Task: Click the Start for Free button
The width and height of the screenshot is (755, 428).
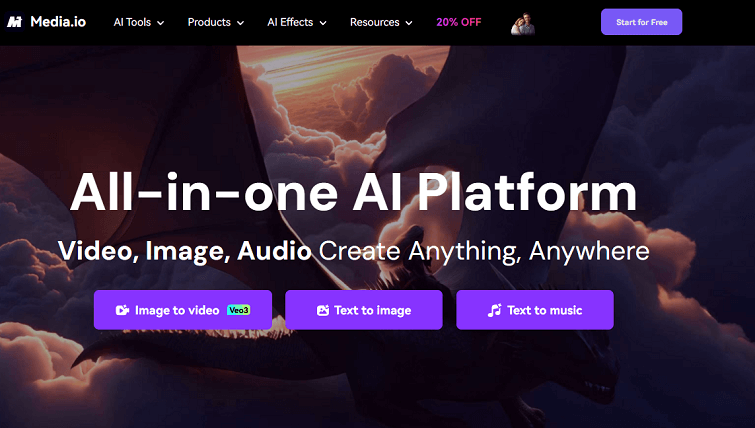Action: [x=641, y=22]
